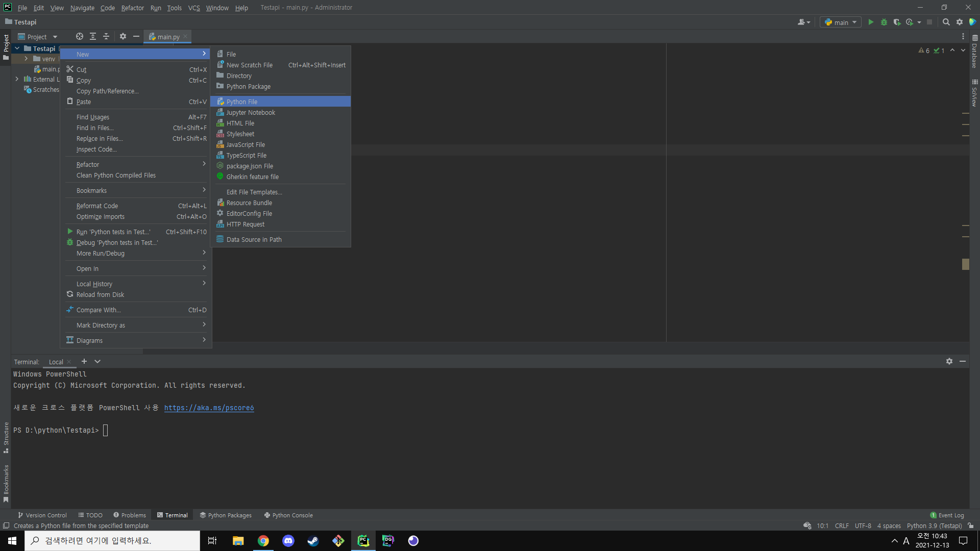Expand the venv folder in project tree

pyautogui.click(x=26, y=59)
